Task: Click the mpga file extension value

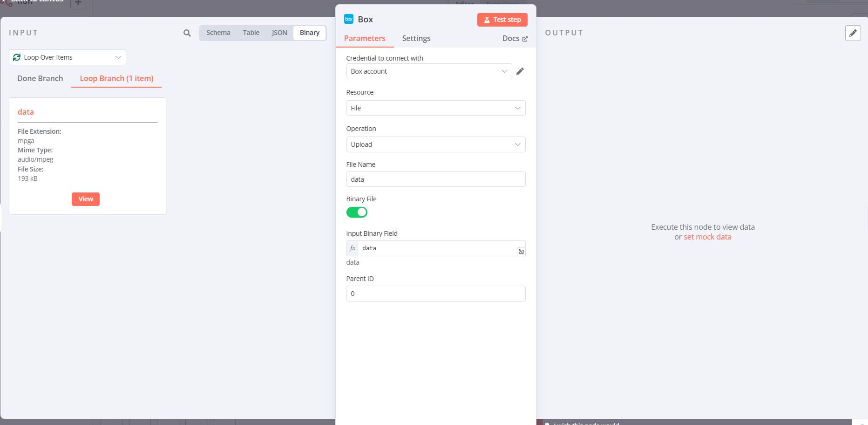Action: tap(26, 141)
